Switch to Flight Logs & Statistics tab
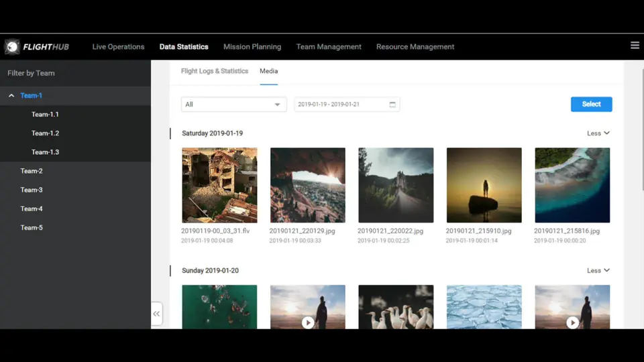The image size is (644, 362). tap(215, 71)
